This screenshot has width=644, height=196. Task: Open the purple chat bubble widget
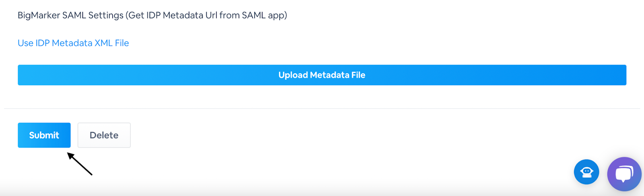click(x=624, y=174)
